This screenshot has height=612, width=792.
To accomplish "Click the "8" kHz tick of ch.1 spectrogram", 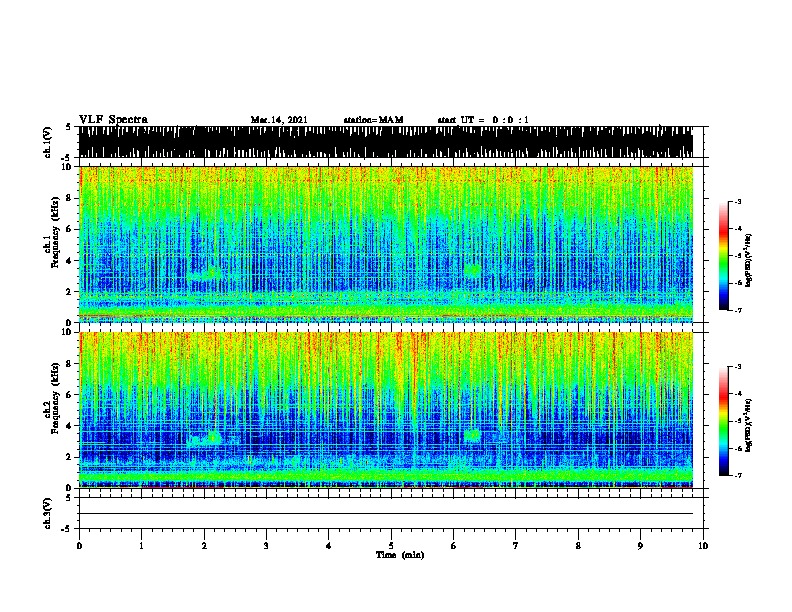I will tap(69, 198).
